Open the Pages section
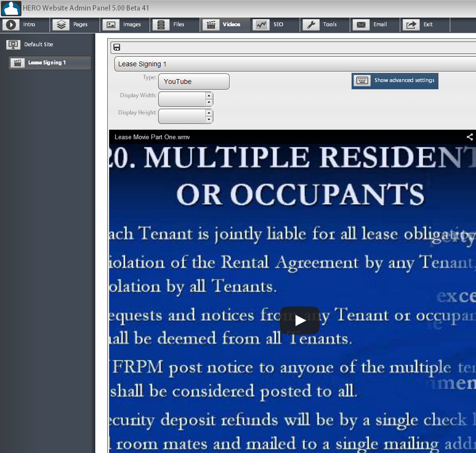Screen dimensions: 476x453 coord(75,25)
